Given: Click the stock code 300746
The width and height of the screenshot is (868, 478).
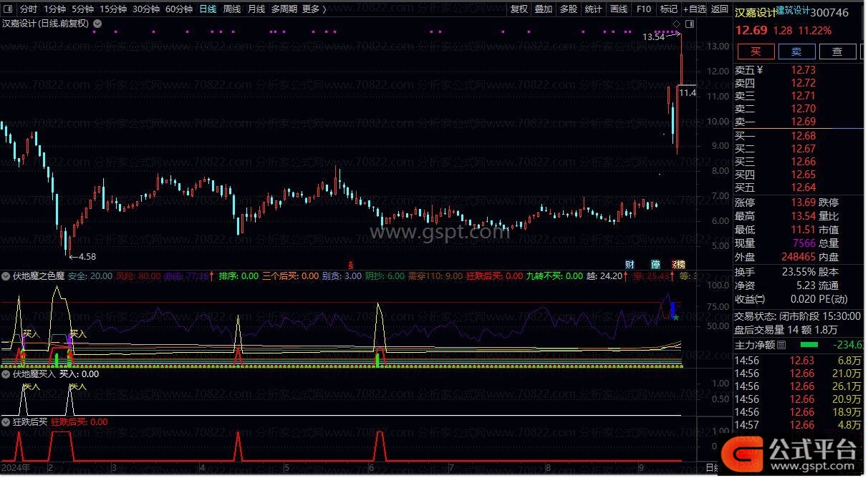Looking at the screenshot, I should coord(829,12).
